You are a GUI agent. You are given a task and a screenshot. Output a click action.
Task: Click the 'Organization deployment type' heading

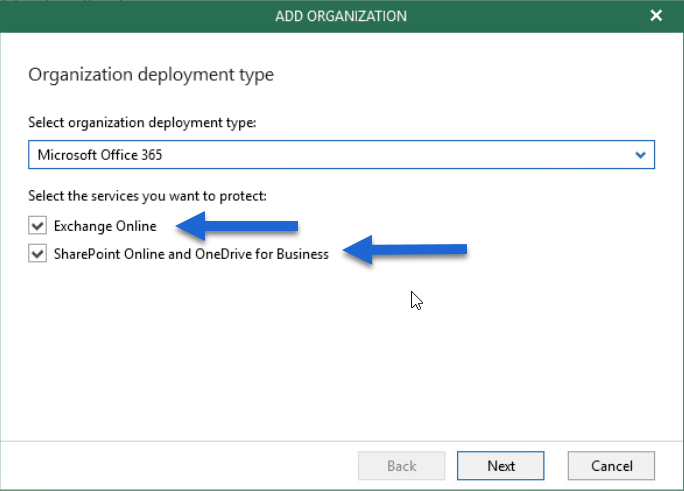coord(151,75)
